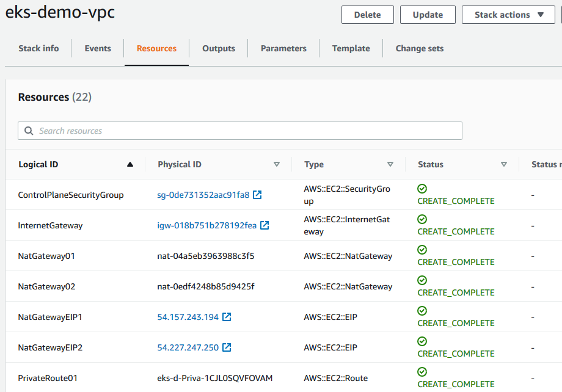Click physical ID nat-04a5eb3963988c3f5

(x=206, y=256)
